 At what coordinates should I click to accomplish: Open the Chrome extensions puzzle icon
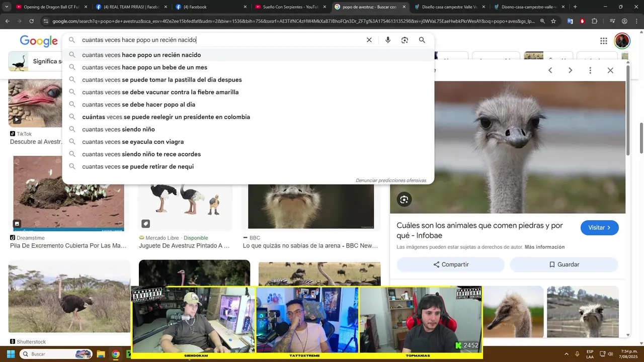coord(594,21)
